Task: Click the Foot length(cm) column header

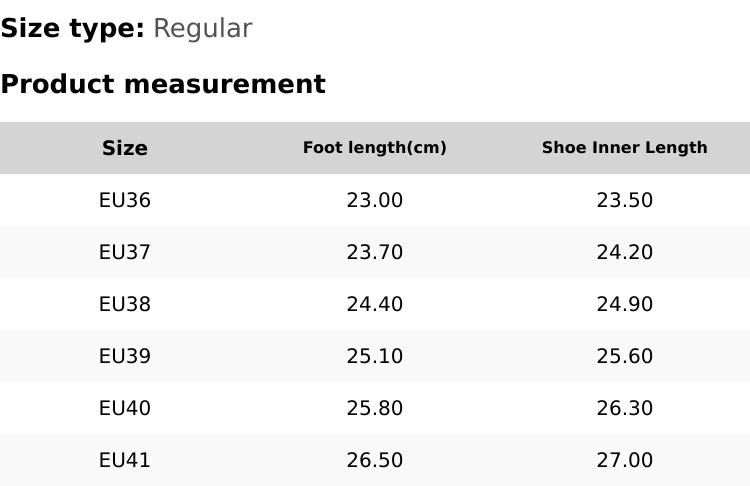Action: (375, 148)
